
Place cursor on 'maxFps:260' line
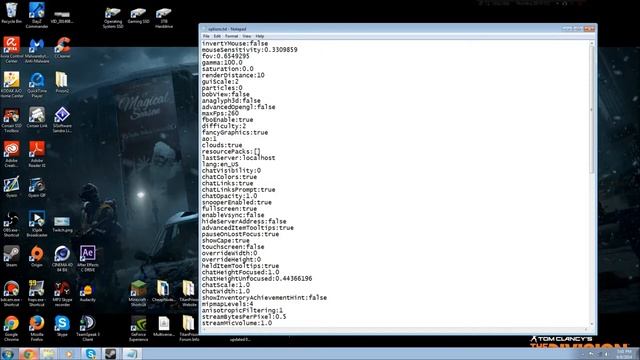[220, 113]
